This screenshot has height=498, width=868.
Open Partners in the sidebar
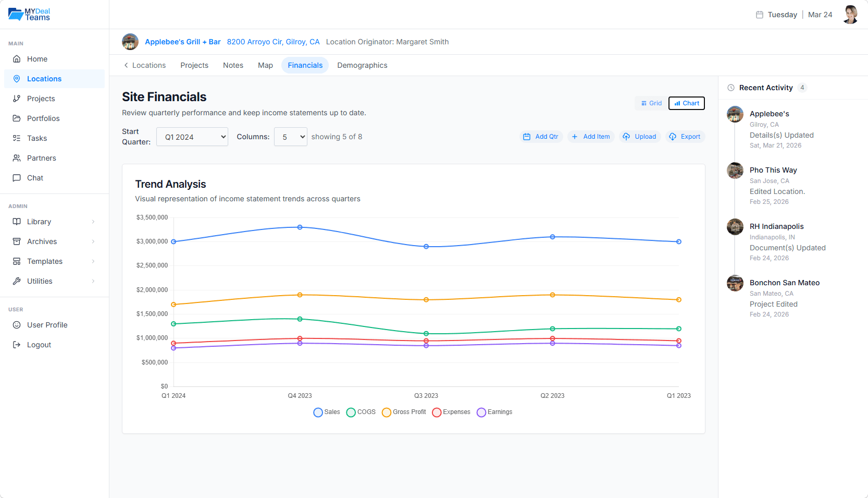(54, 158)
